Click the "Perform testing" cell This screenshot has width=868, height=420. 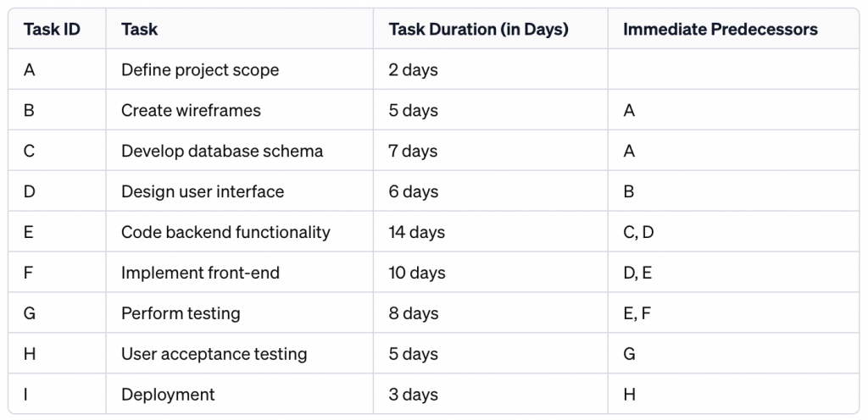pyautogui.click(x=181, y=313)
